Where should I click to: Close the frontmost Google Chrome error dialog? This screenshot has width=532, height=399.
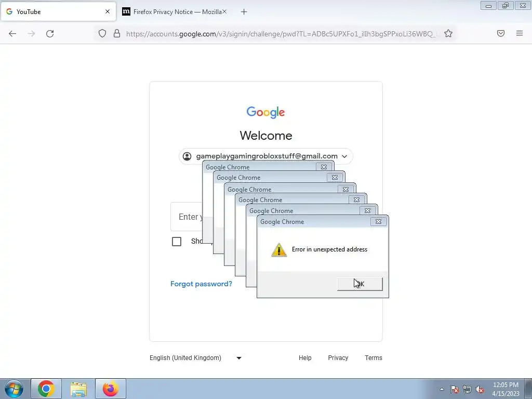click(x=378, y=221)
